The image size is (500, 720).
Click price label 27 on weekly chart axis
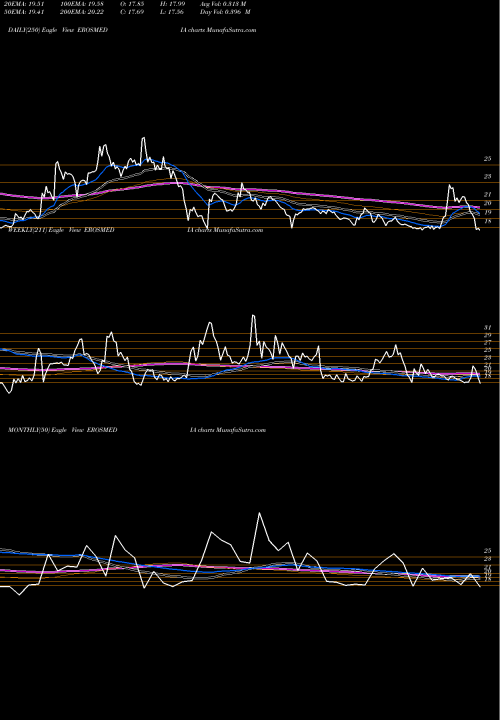tap(487, 343)
